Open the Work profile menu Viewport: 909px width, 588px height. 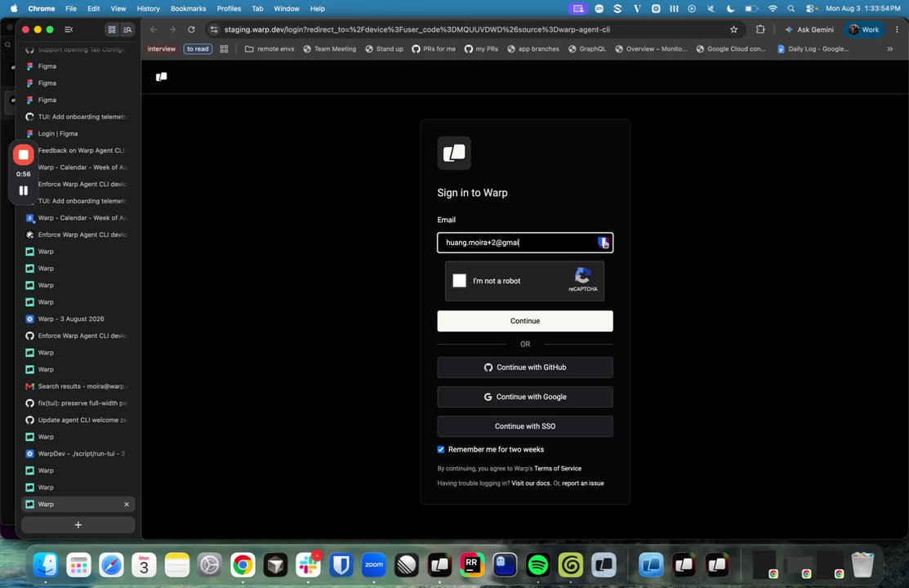coord(864,29)
